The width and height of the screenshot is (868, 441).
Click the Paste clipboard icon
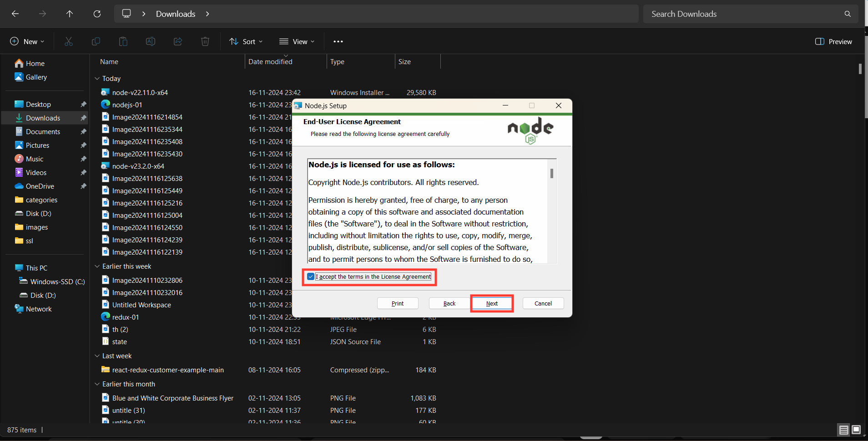point(123,41)
